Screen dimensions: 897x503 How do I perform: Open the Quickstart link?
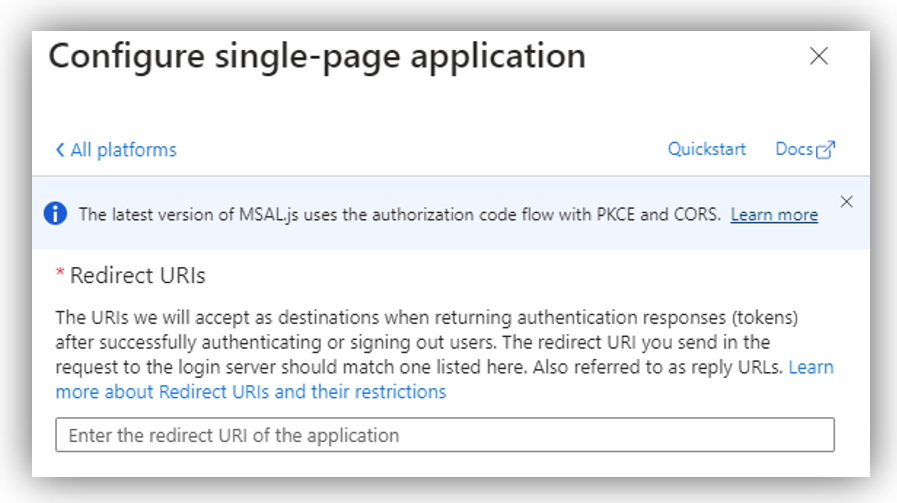pos(707,149)
